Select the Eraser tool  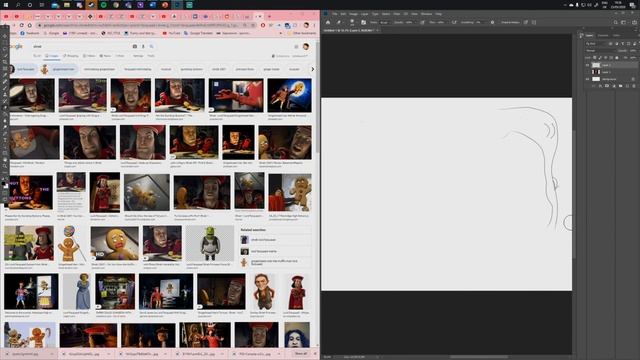(5, 108)
